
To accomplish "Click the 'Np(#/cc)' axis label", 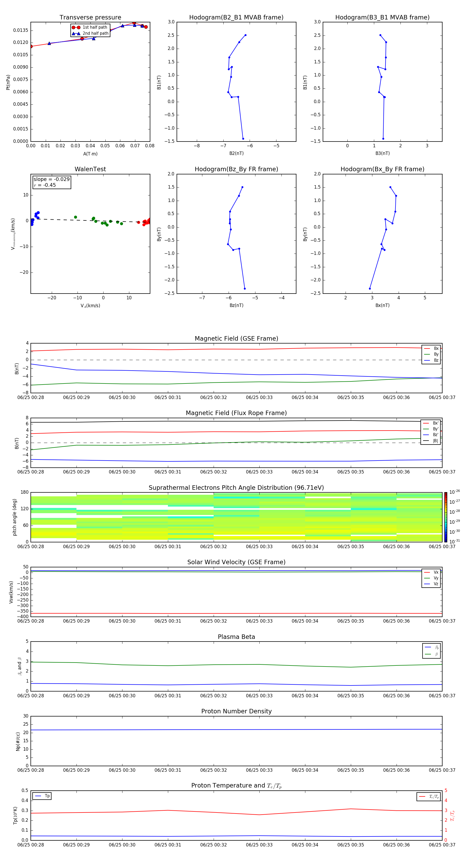I will (18, 741).
